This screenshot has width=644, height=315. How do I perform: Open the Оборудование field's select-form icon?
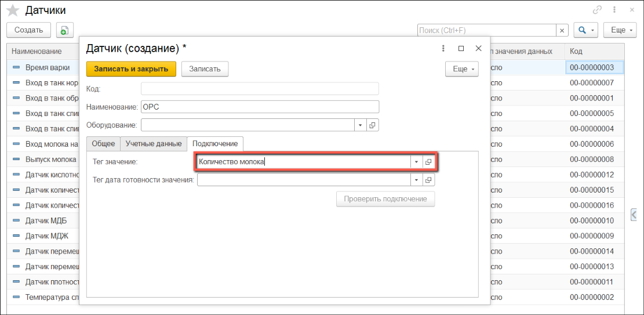373,125
